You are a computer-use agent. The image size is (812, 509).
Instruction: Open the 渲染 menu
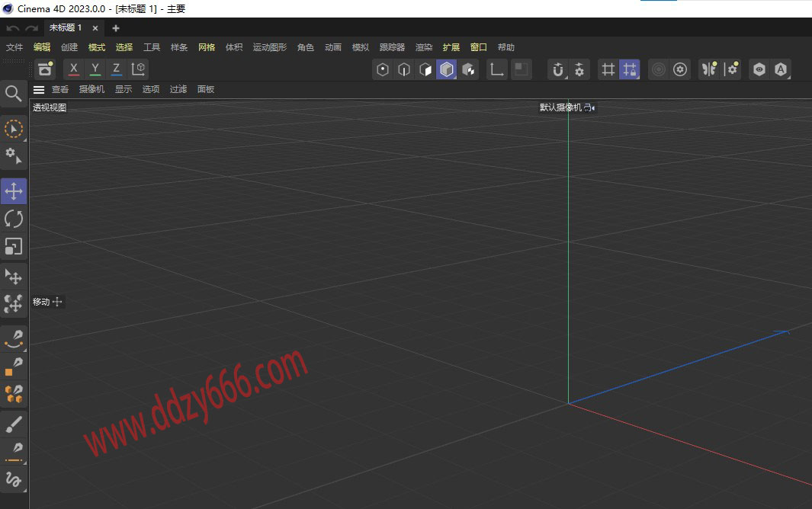(424, 47)
